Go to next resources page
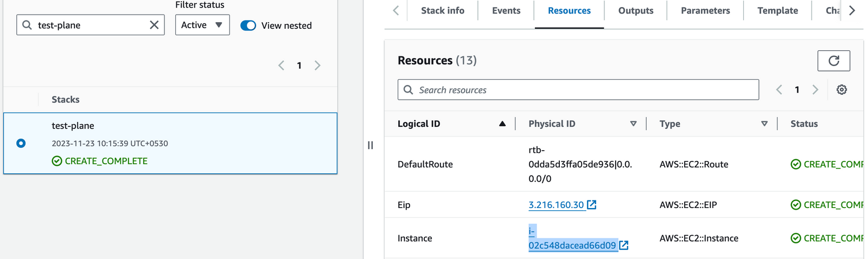 [815, 90]
